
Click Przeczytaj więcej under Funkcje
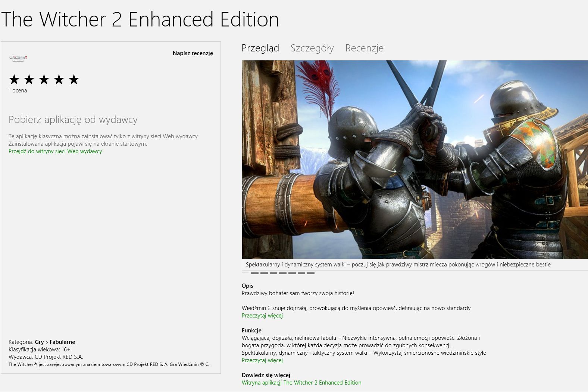tap(262, 360)
